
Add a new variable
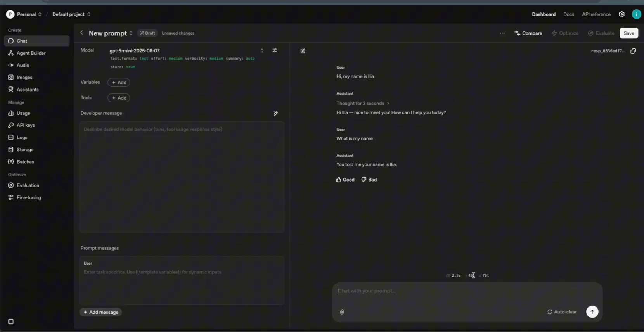pyautogui.click(x=119, y=82)
